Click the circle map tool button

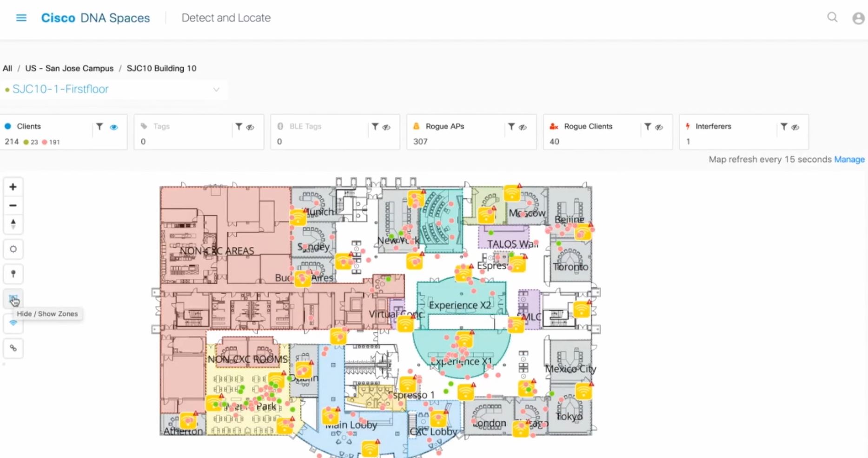[x=13, y=249]
